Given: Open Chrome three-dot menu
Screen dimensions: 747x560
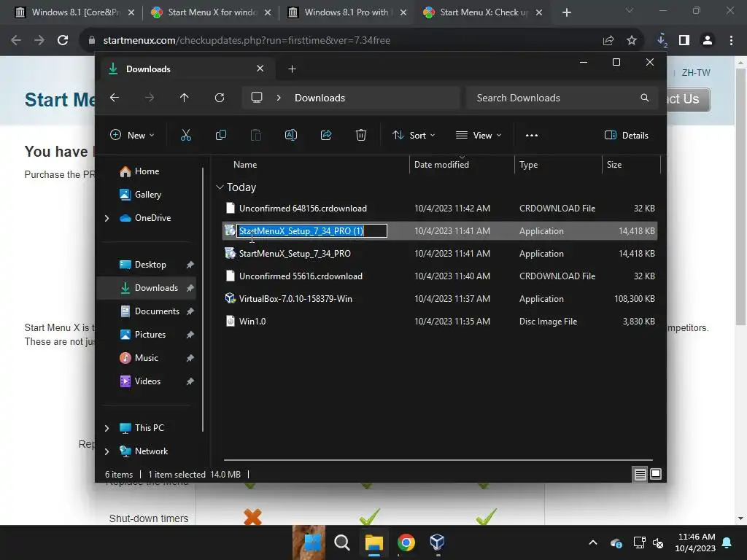Looking at the screenshot, I should click(731, 40).
